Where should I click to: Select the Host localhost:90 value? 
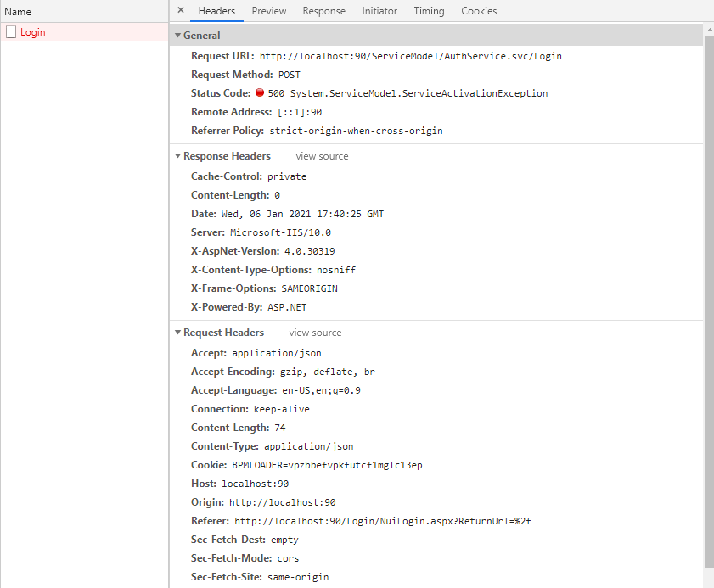tap(255, 484)
